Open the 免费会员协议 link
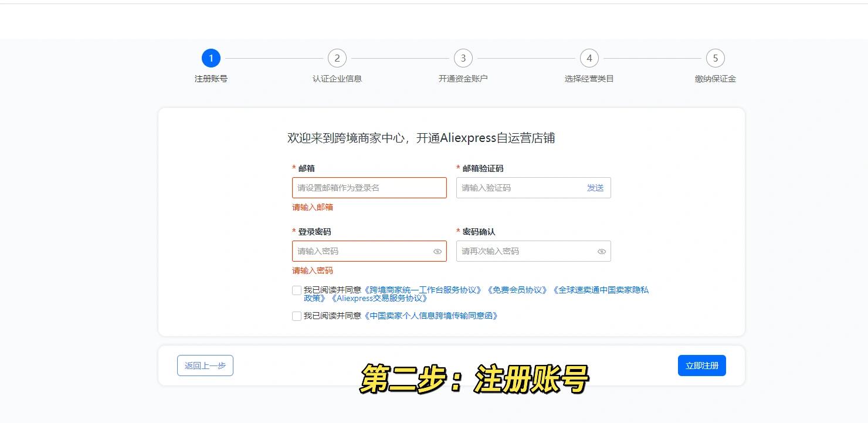Screen dimensions: 868x423 [517, 290]
